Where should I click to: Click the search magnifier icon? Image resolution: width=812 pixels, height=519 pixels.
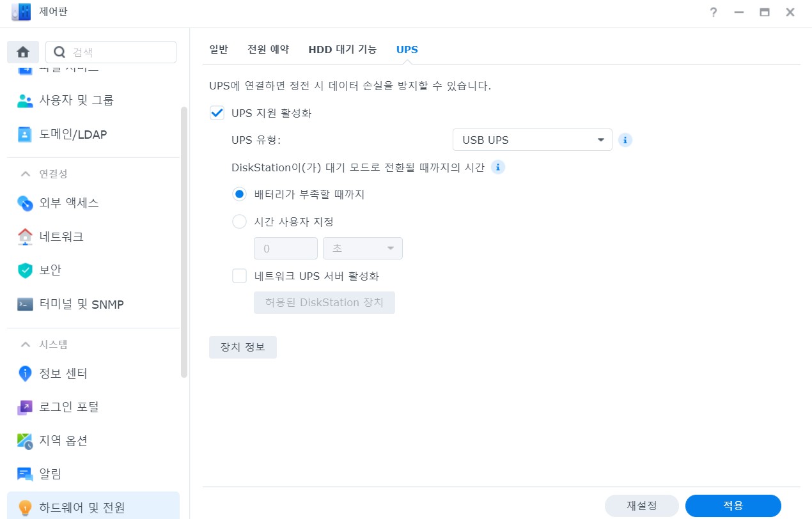[60, 52]
